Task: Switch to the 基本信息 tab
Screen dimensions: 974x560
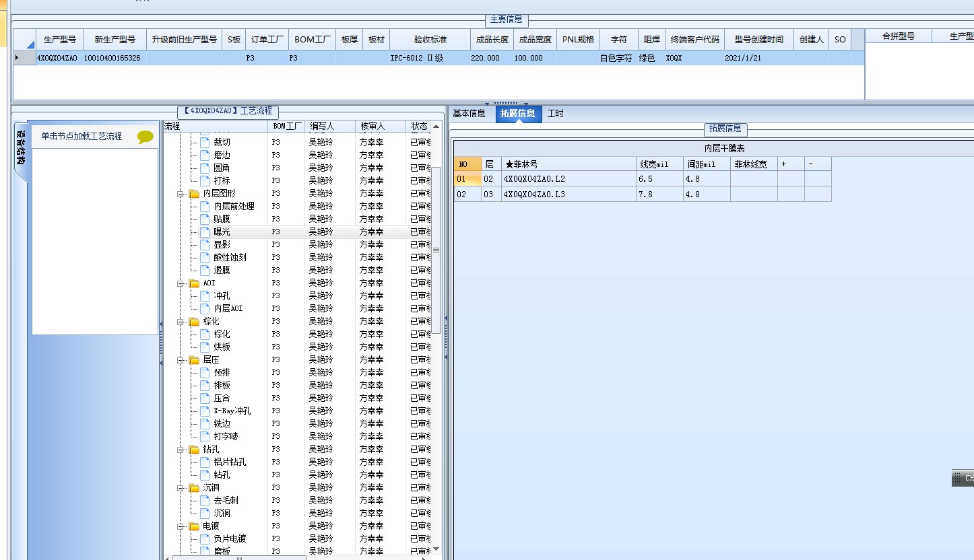Action: tap(469, 114)
